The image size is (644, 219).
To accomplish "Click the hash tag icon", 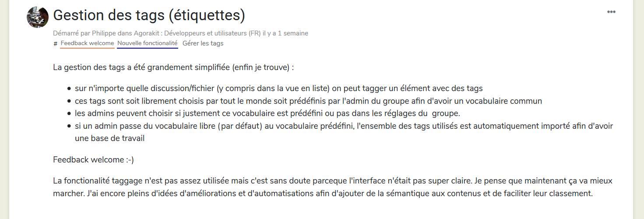I will pyautogui.click(x=55, y=44).
